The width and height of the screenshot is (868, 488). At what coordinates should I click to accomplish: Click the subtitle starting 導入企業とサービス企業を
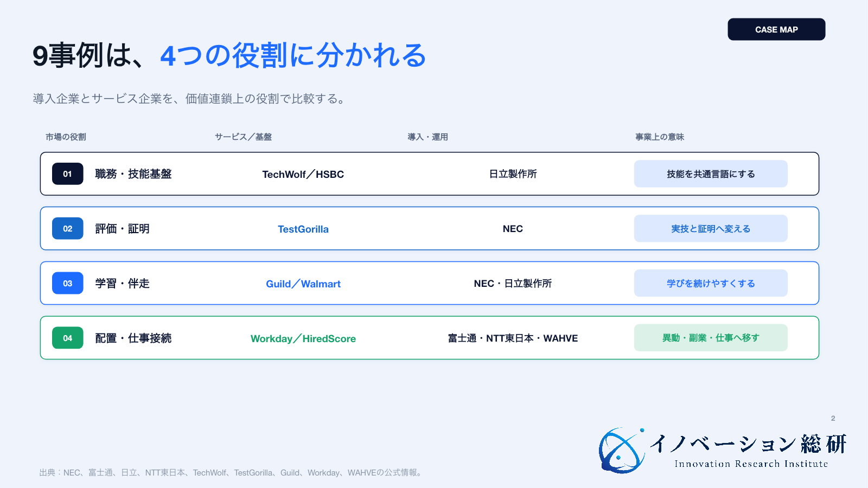coord(189,99)
